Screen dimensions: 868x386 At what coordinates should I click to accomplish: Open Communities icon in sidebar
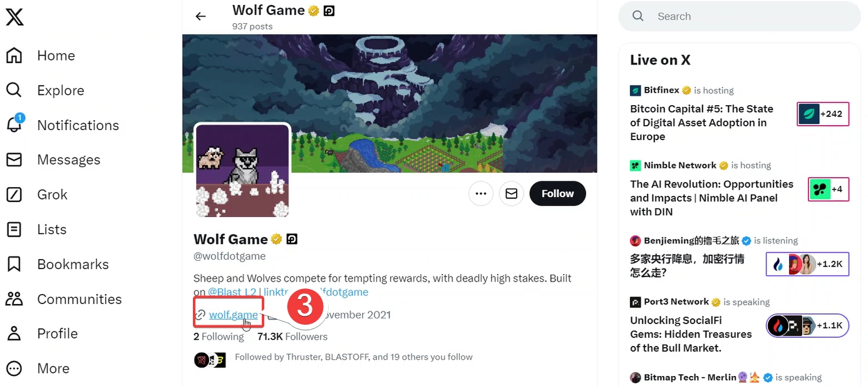coord(14,299)
